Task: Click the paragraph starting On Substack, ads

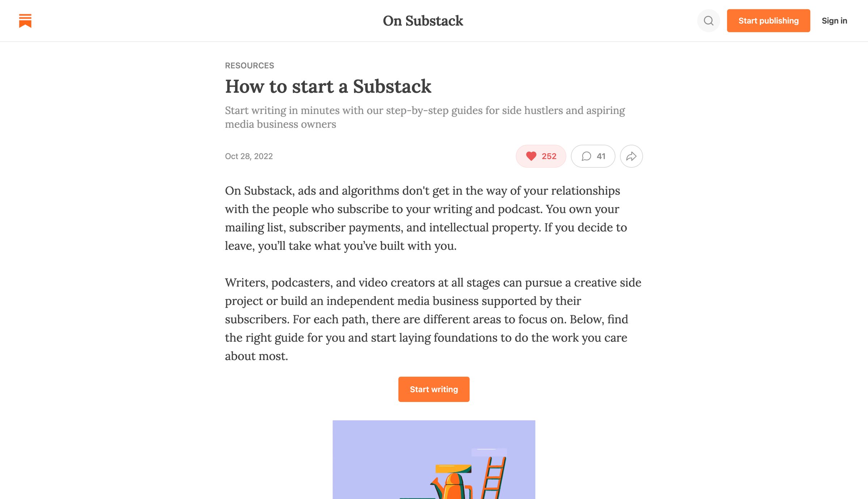Action: pyautogui.click(x=426, y=218)
